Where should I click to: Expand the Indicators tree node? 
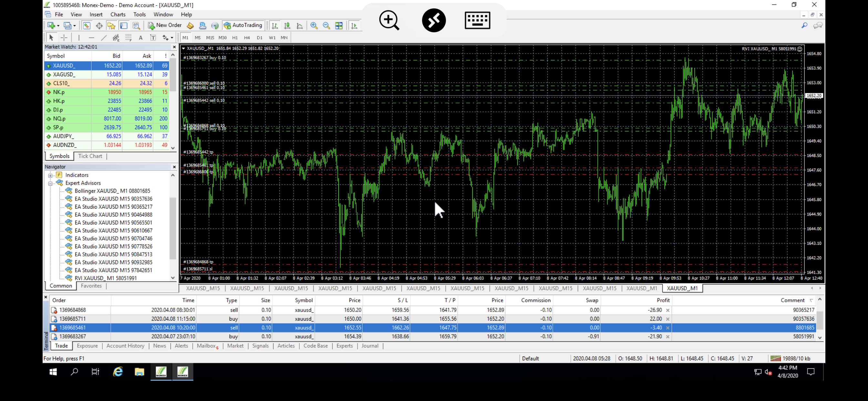coord(50,175)
